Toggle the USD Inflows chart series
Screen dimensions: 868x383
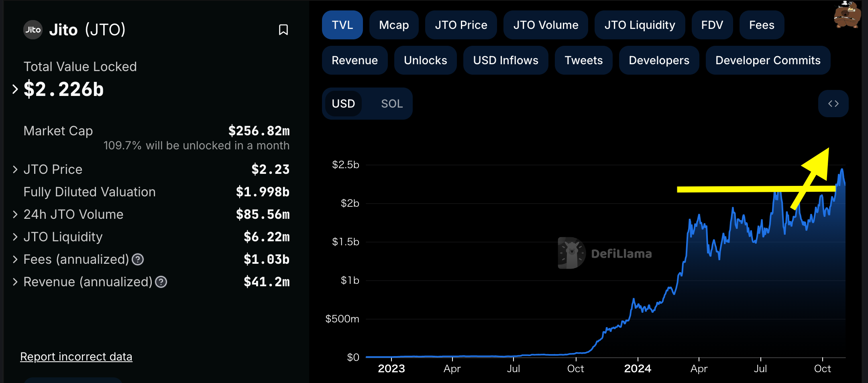[x=505, y=60]
